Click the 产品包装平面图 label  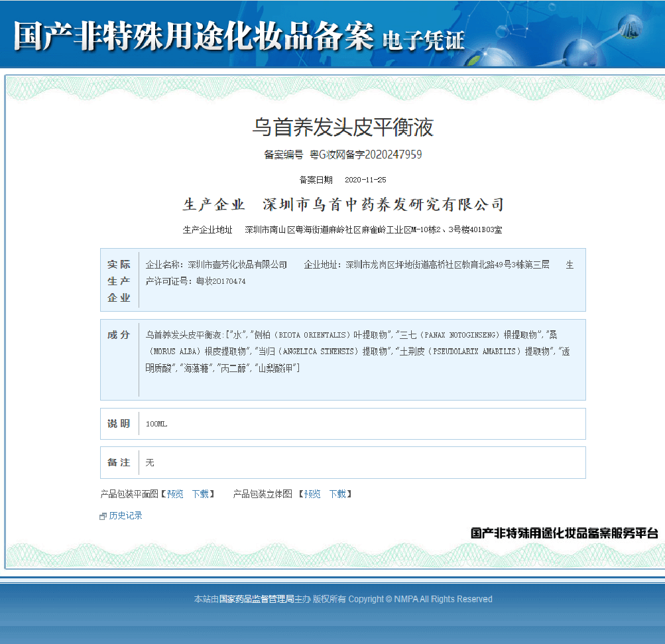point(129,494)
